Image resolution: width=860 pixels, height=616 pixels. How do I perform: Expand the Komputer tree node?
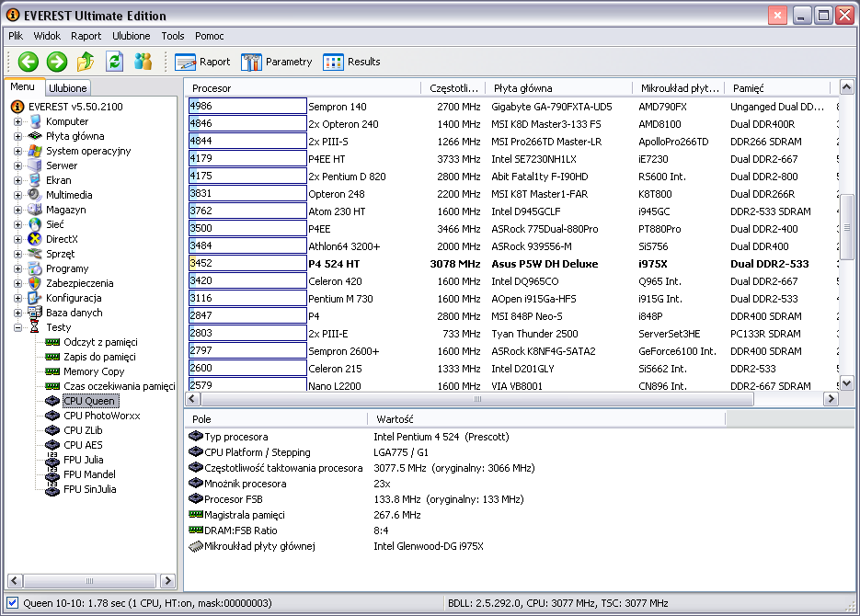pyautogui.click(x=17, y=121)
